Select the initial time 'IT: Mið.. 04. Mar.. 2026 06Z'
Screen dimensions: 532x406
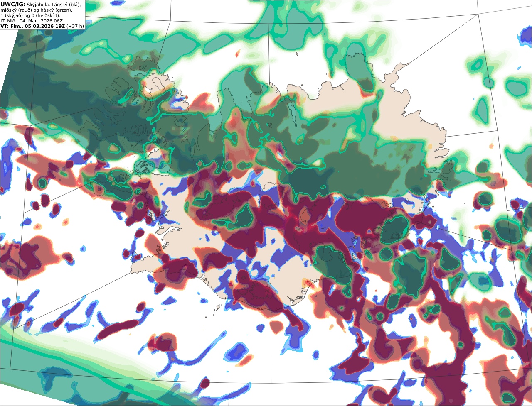pyautogui.click(x=32, y=20)
